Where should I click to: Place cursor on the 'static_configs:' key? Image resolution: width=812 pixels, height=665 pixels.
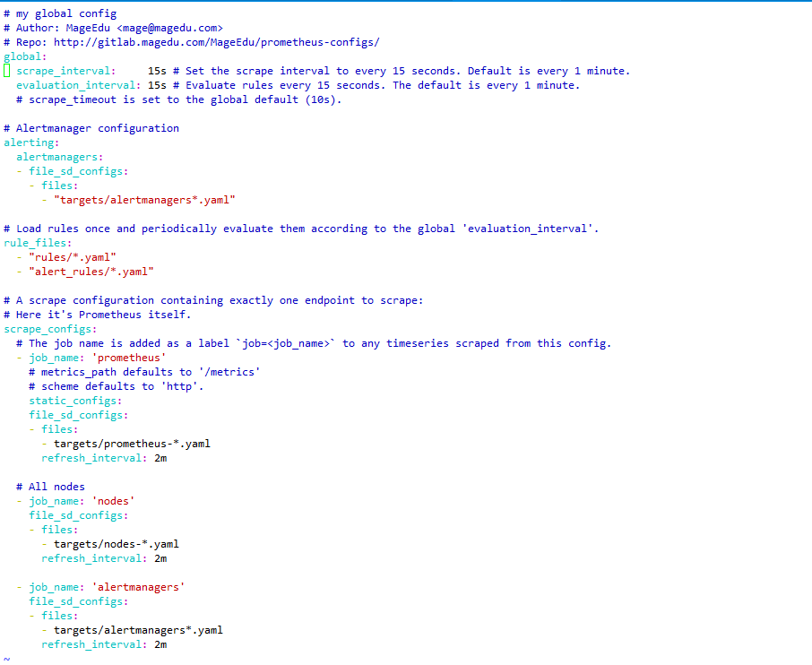coord(75,401)
